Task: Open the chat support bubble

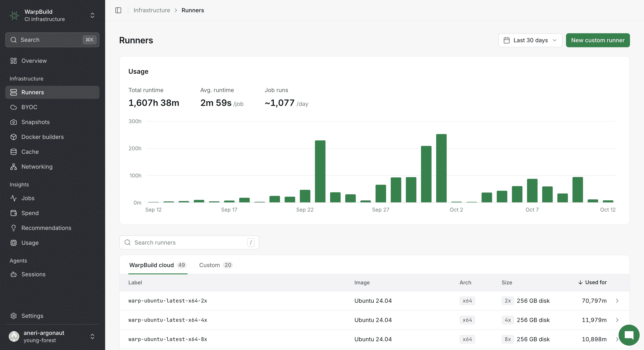Action: pyautogui.click(x=629, y=335)
